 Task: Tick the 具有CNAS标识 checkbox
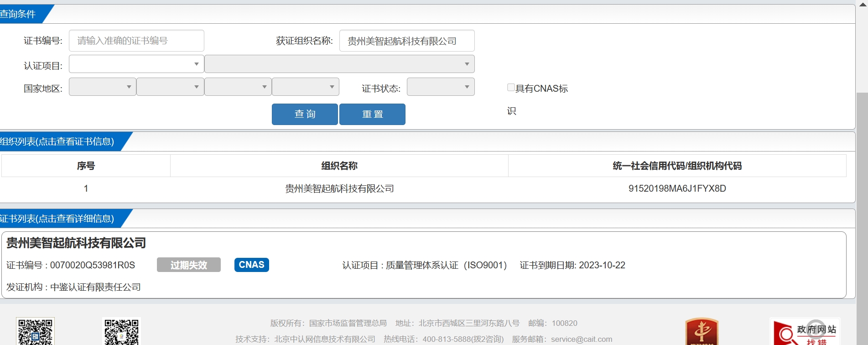point(511,87)
